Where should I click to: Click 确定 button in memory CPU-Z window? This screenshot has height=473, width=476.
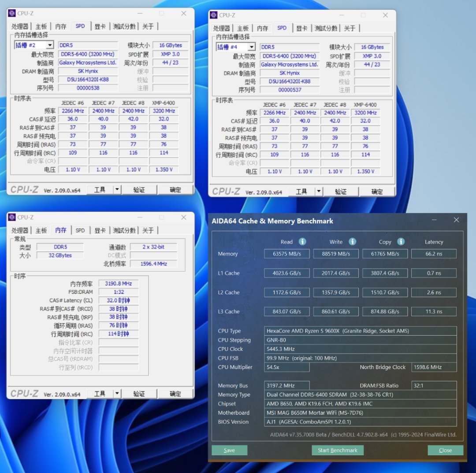175,394
